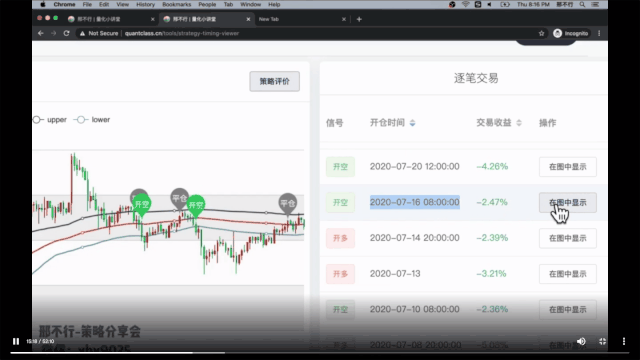
Task: Open the History menu
Action: [x=145, y=4]
